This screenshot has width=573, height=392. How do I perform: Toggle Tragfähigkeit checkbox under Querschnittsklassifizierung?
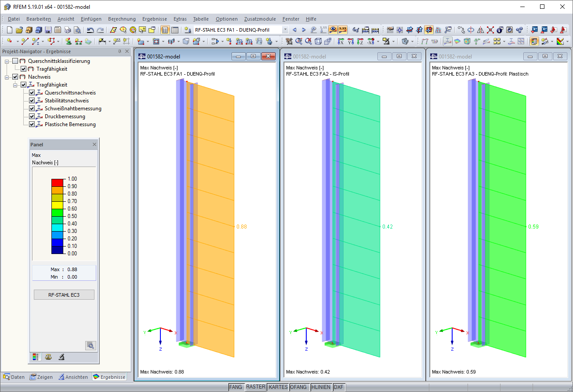point(24,69)
